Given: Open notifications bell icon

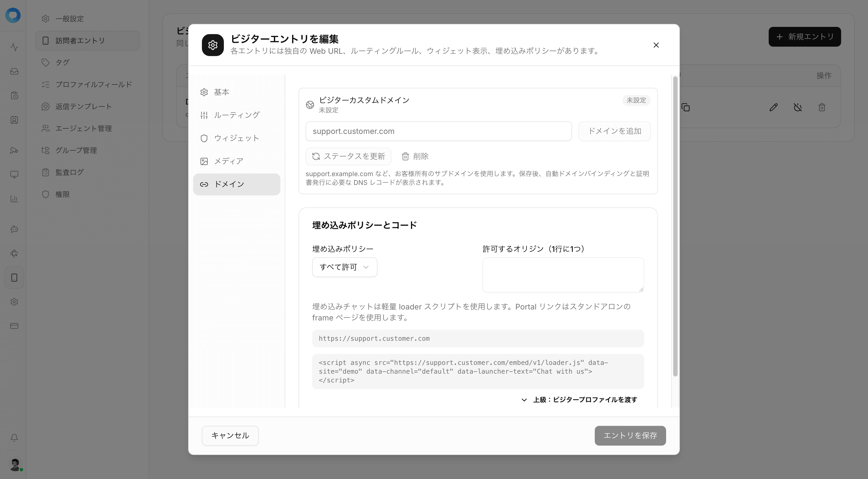Looking at the screenshot, I should coord(14,438).
